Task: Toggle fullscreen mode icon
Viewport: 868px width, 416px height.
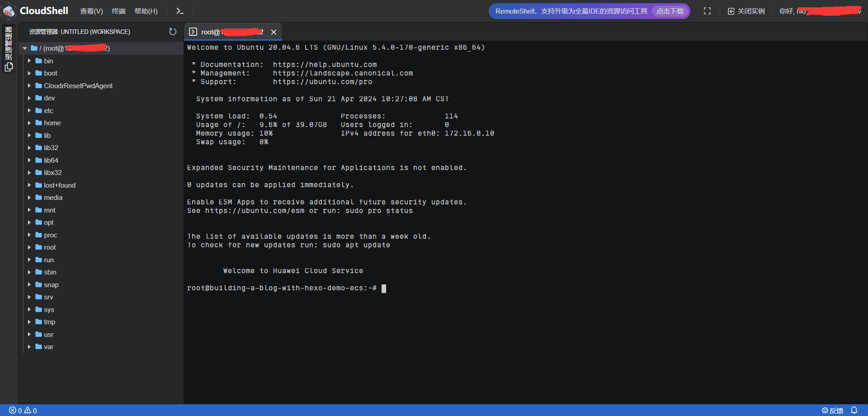Action: 707,11
